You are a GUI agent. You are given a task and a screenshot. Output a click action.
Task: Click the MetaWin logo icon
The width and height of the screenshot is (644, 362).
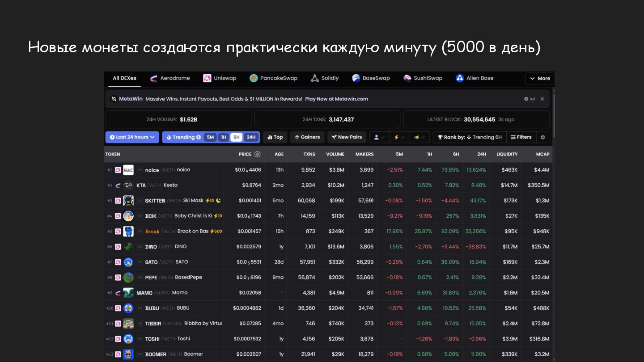click(x=114, y=99)
